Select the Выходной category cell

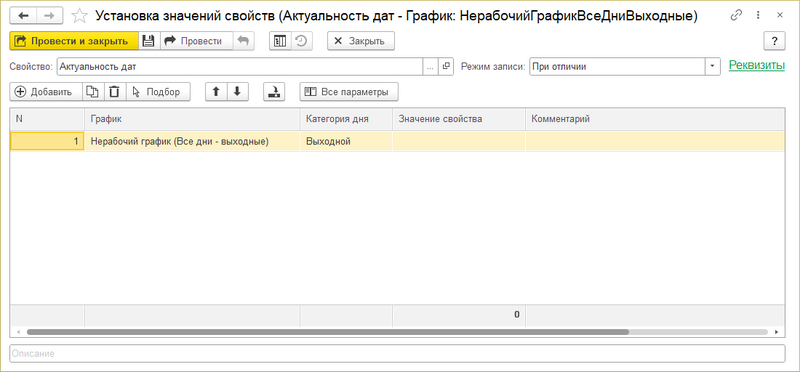point(346,141)
